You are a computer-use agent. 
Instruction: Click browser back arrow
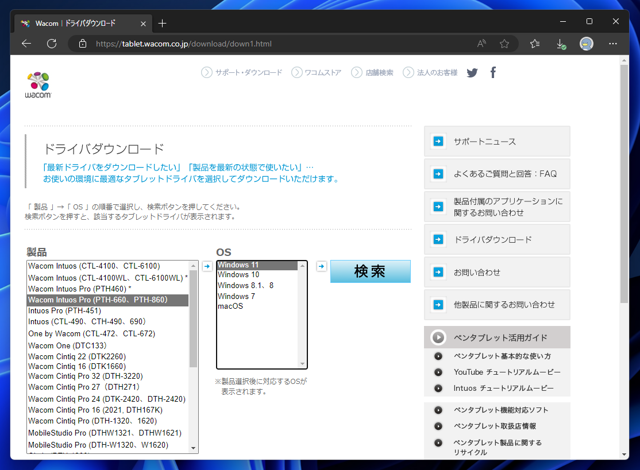click(27, 44)
